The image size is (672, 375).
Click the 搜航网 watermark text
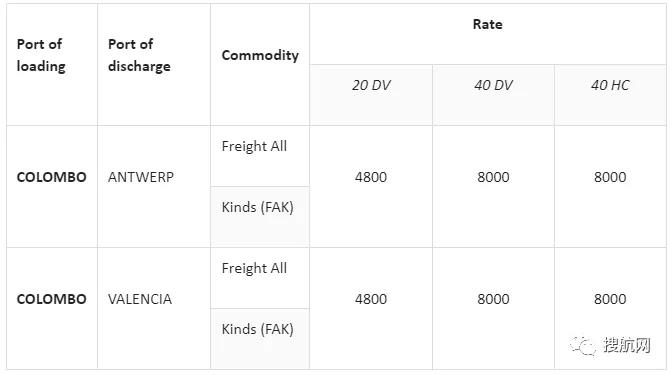(627, 345)
